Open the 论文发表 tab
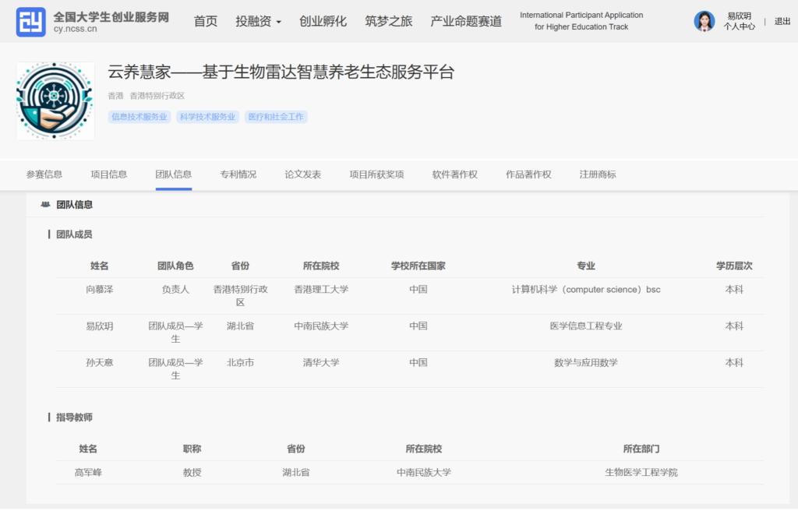The height and width of the screenshot is (532, 798). (302, 174)
